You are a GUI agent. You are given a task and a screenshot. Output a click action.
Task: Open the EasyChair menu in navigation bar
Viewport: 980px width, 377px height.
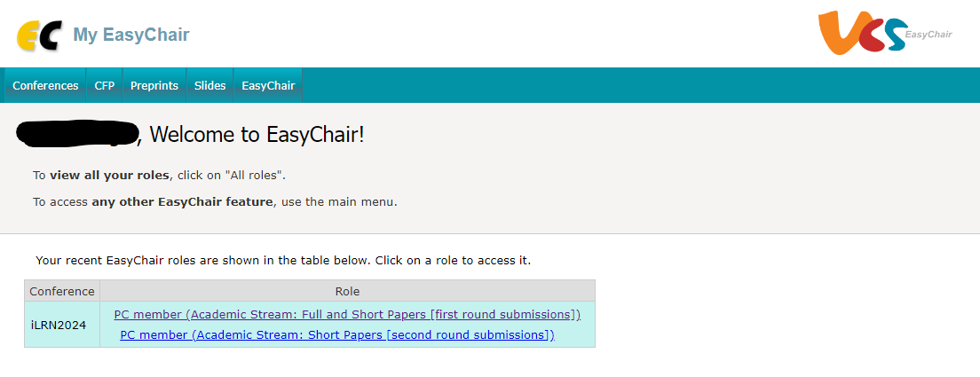coord(268,86)
